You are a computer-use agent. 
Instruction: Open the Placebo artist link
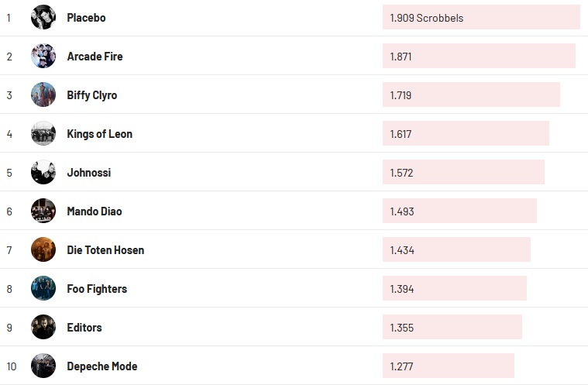(x=86, y=18)
